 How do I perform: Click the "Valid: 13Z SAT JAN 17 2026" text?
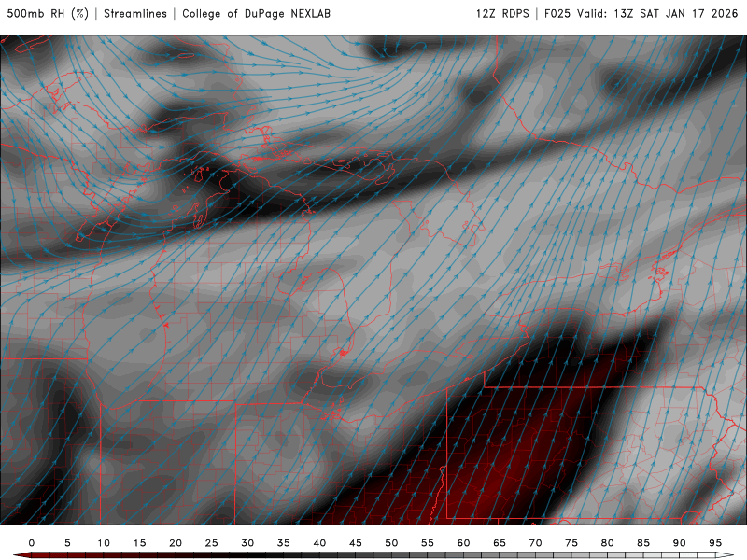click(657, 13)
